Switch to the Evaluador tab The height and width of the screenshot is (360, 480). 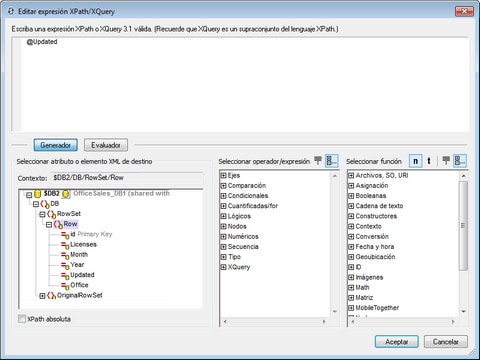(x=106, y=145)
